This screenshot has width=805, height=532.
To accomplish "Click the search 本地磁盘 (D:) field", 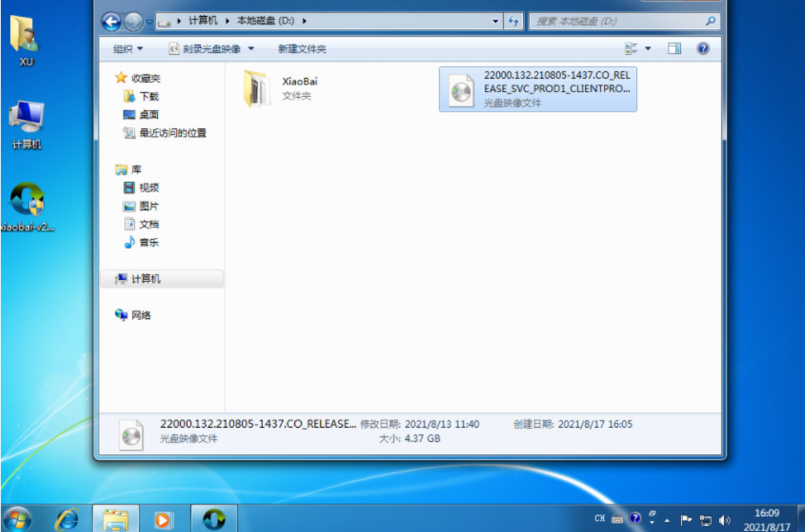I will pos(623,21).
